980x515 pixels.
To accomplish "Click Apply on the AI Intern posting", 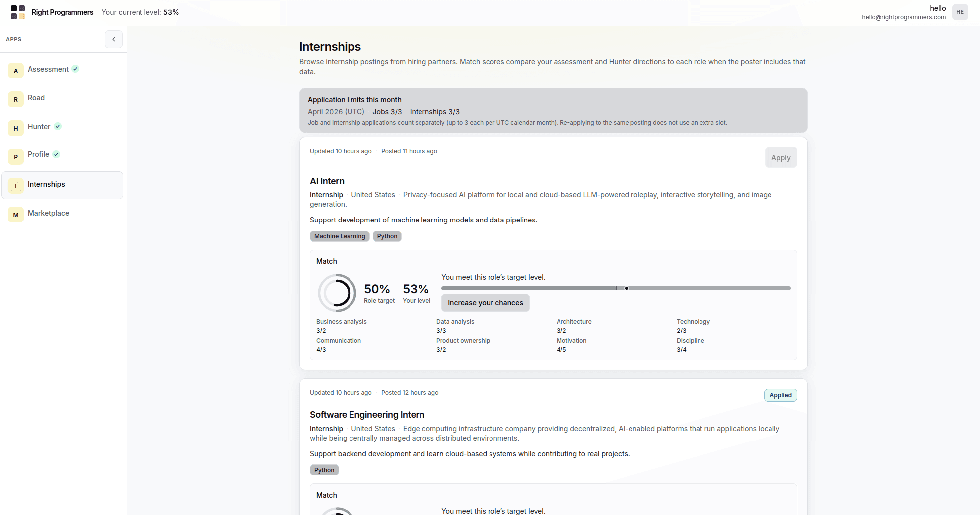I will point(781,157).
